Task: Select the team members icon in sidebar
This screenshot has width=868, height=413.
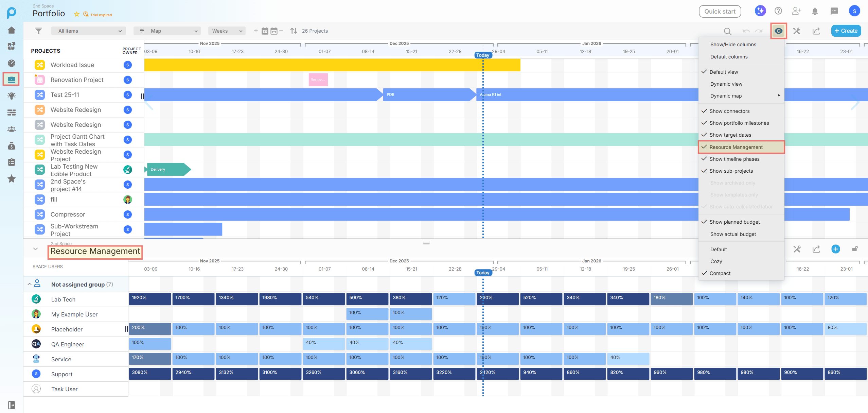Action: pyautogui.click(x=11, y=129)
